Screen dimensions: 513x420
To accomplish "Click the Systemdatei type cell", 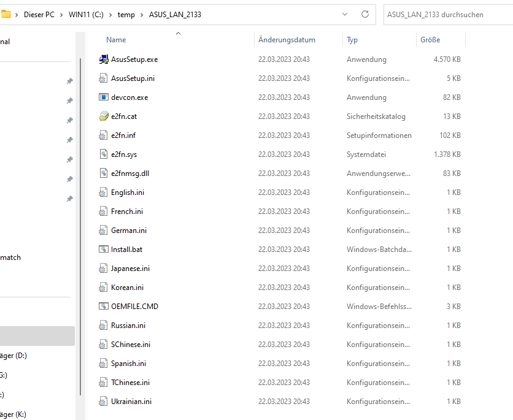I will point(366,154).
